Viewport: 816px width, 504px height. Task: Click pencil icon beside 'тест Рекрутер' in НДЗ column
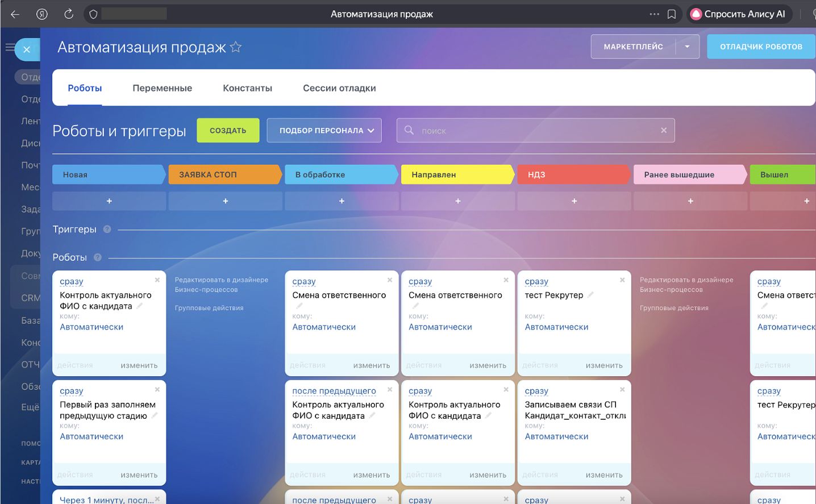tap(590, 294)
